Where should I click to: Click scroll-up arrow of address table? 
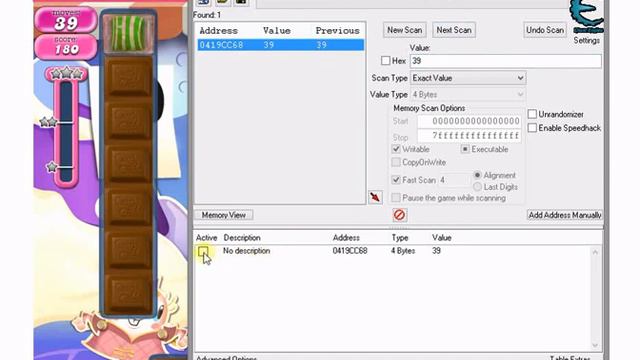tap(595, 253)
